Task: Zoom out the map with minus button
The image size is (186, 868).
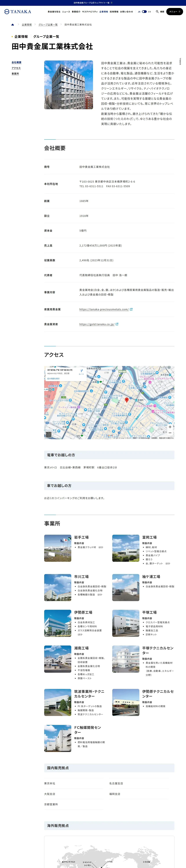Action: pos(170,433)
